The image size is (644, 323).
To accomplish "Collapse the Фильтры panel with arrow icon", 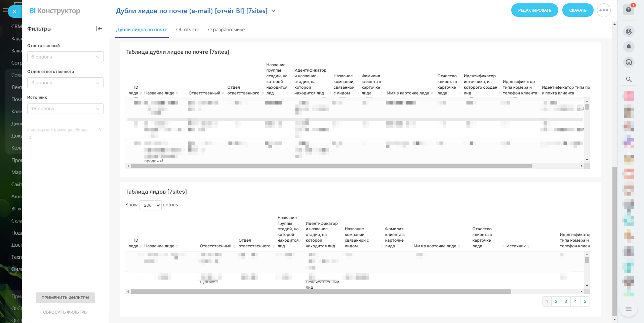I will click(x=99, y=29).
